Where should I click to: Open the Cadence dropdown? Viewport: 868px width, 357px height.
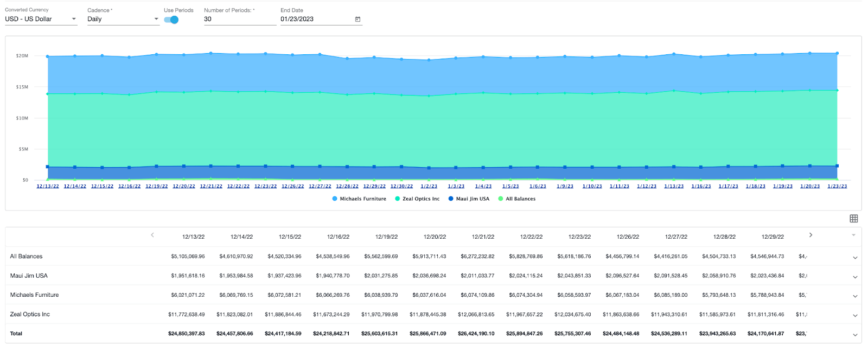point(123,20)
